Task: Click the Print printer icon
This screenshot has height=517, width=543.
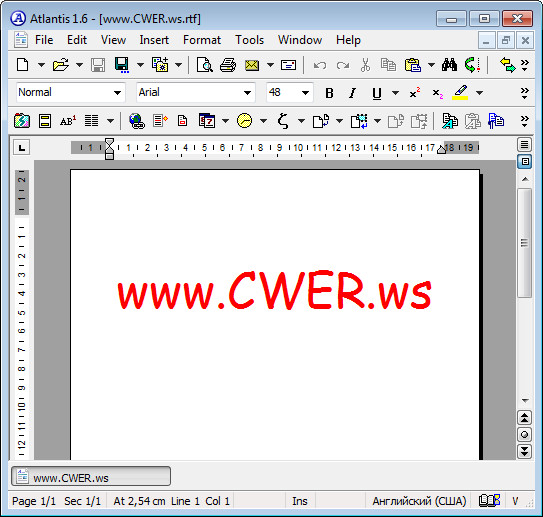Action: [x=228, y=65]
